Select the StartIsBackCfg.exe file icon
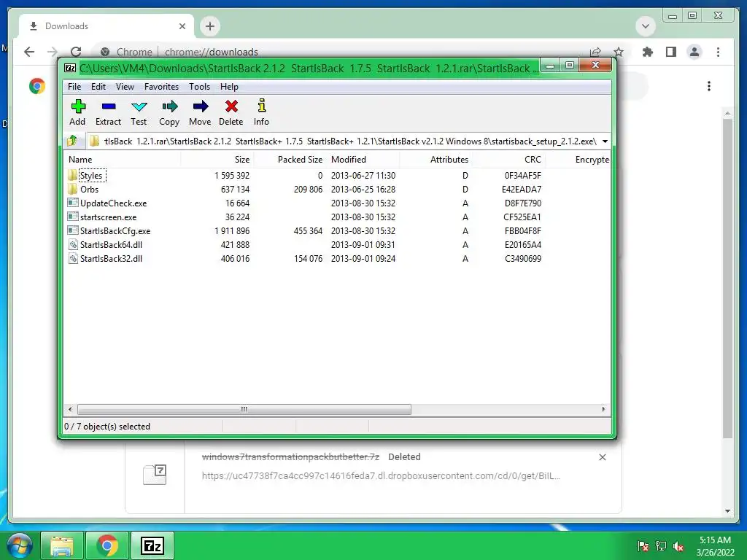Screen dimensions: 747x560 point(73,230)
